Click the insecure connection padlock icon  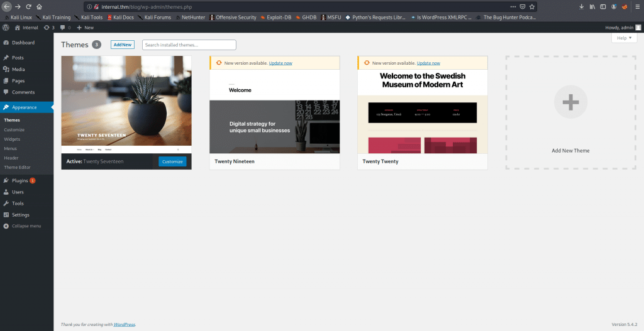[96, 6]
